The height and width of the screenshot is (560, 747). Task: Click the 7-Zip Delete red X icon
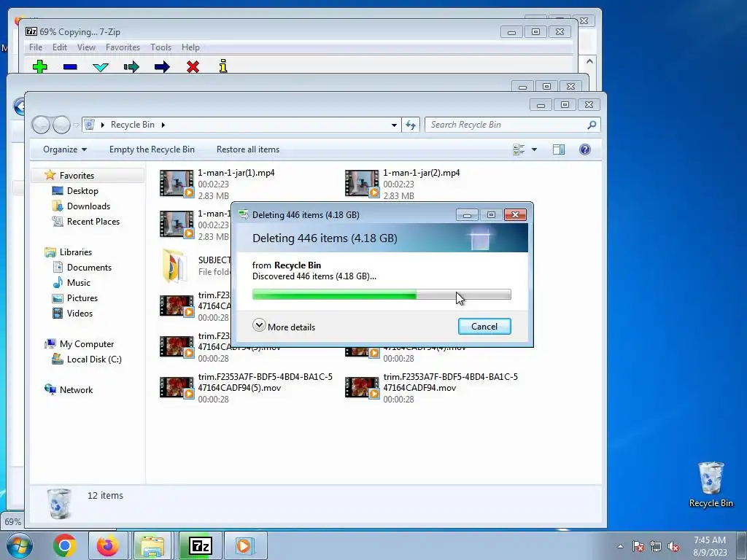[x=193, y=66]
